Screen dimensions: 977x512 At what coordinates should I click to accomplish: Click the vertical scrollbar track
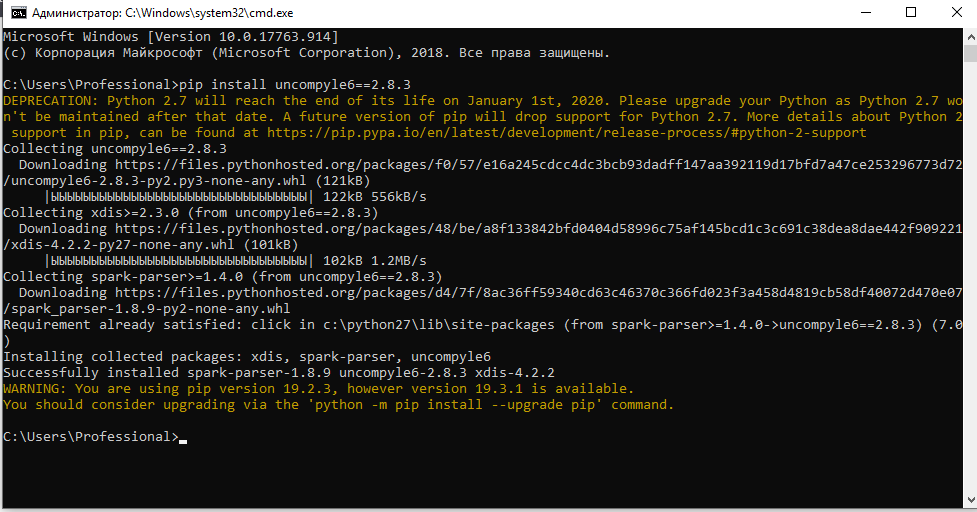tap(969, 300)
